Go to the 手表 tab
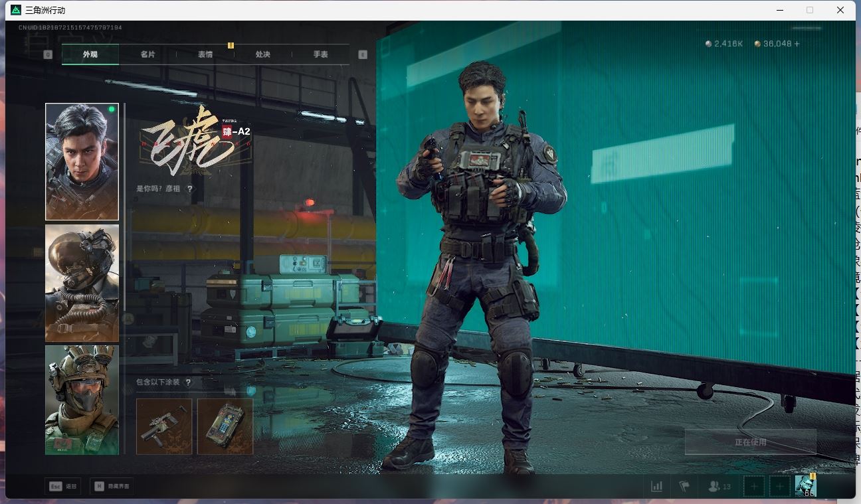Screen dimensions: 861x504 (321, 54)
